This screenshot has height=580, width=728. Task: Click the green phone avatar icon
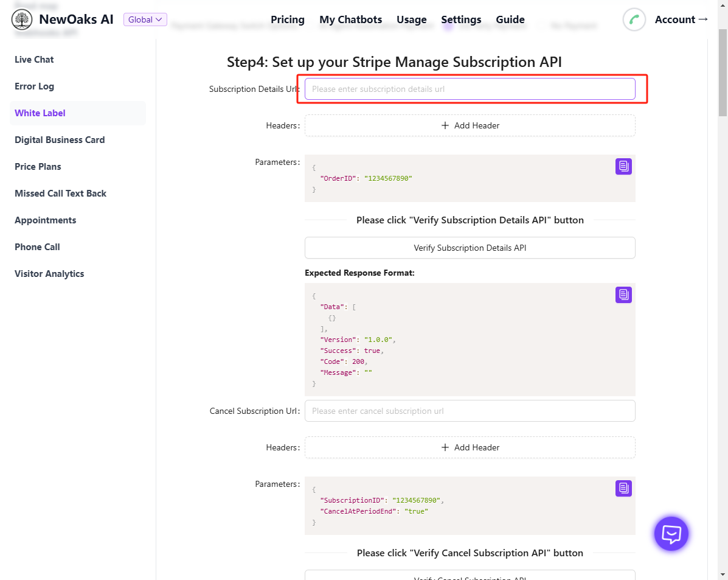pos(634,19)
